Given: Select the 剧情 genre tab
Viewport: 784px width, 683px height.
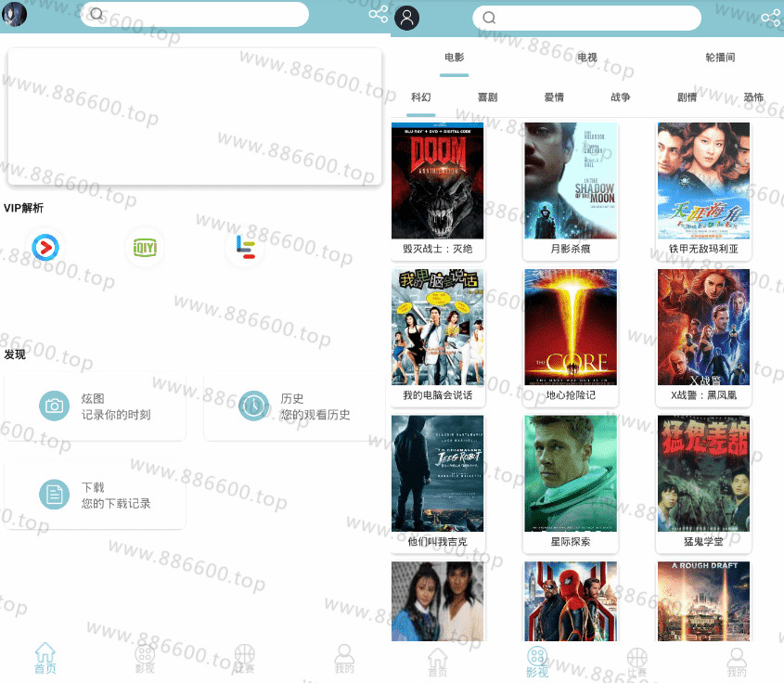Looking at the screenshot, I should coord(687,97).
